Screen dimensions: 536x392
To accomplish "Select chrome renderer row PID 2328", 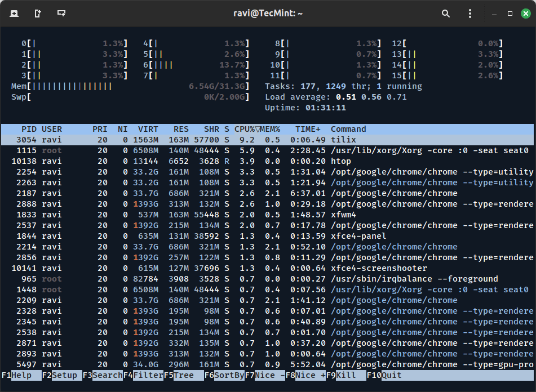I will [x=267, y=311].
